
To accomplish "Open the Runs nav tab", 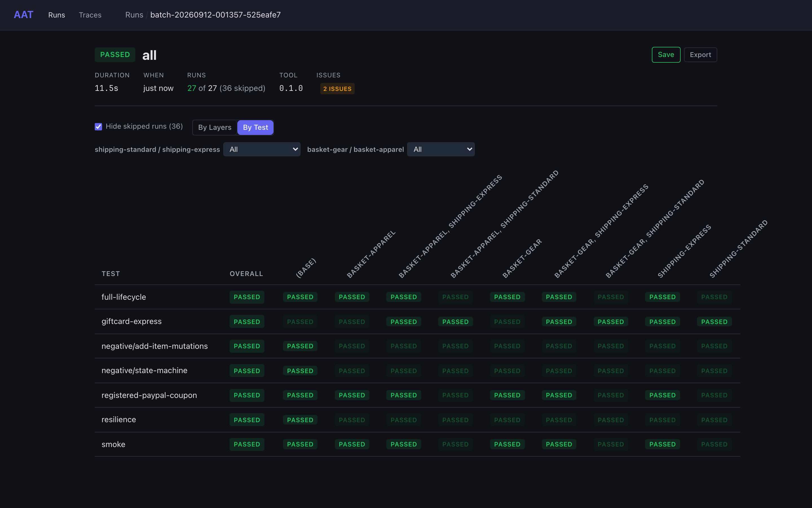I will [56, 15].
